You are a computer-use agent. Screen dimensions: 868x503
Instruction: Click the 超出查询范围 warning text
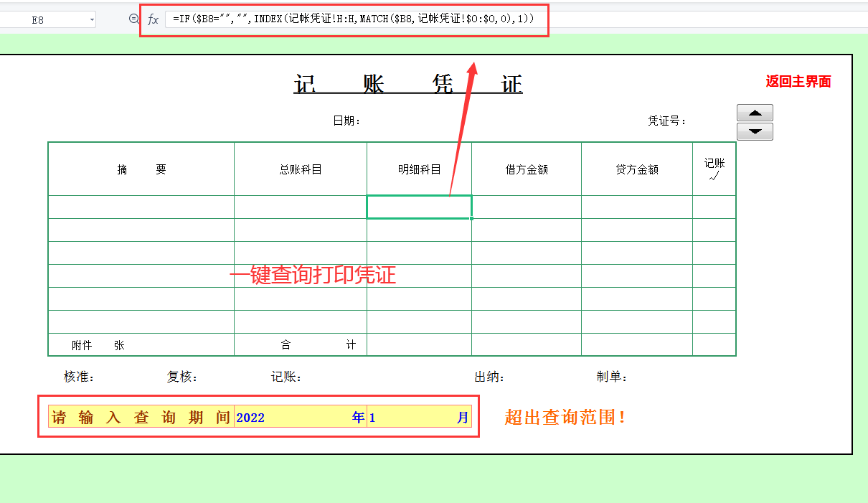(x=564, y=417)
